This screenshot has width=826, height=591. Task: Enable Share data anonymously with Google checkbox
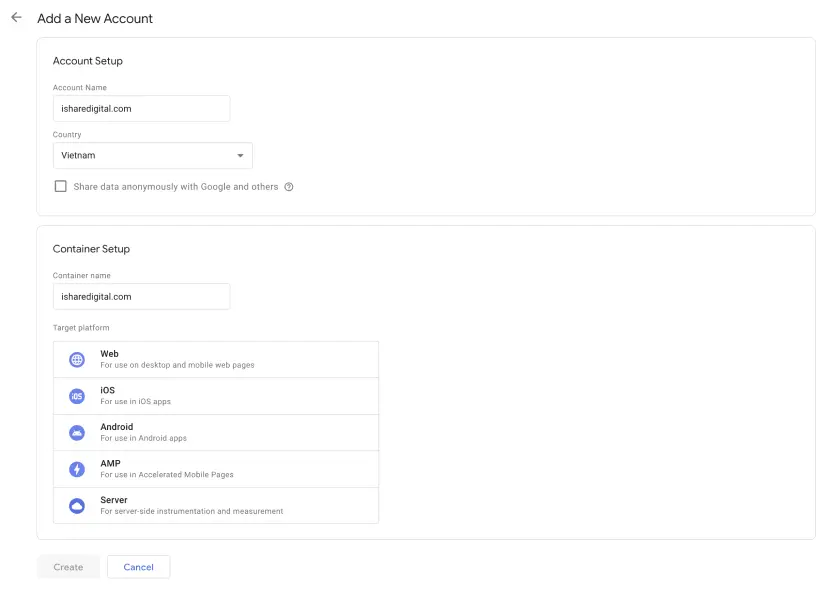[61, 186]
